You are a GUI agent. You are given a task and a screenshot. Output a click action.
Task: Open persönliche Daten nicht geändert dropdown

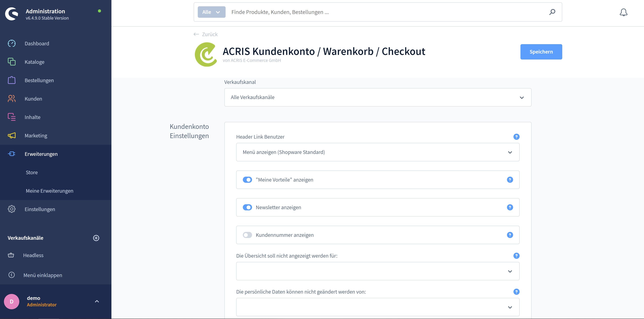tap(378, 307)
